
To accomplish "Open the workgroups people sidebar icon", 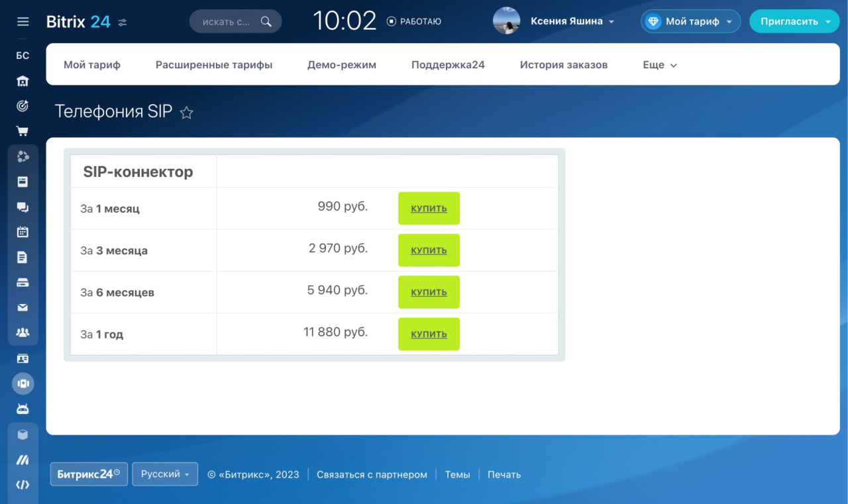I will pyautogui.click(x=23, y=332).
